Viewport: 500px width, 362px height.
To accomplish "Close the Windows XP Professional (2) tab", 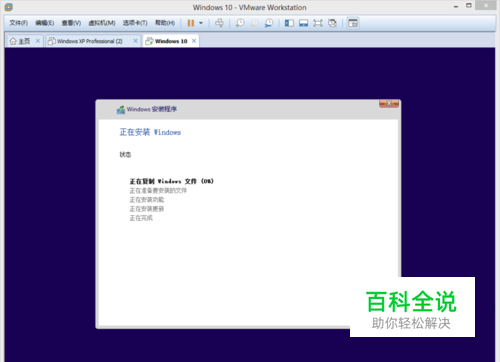I will 135,41.
